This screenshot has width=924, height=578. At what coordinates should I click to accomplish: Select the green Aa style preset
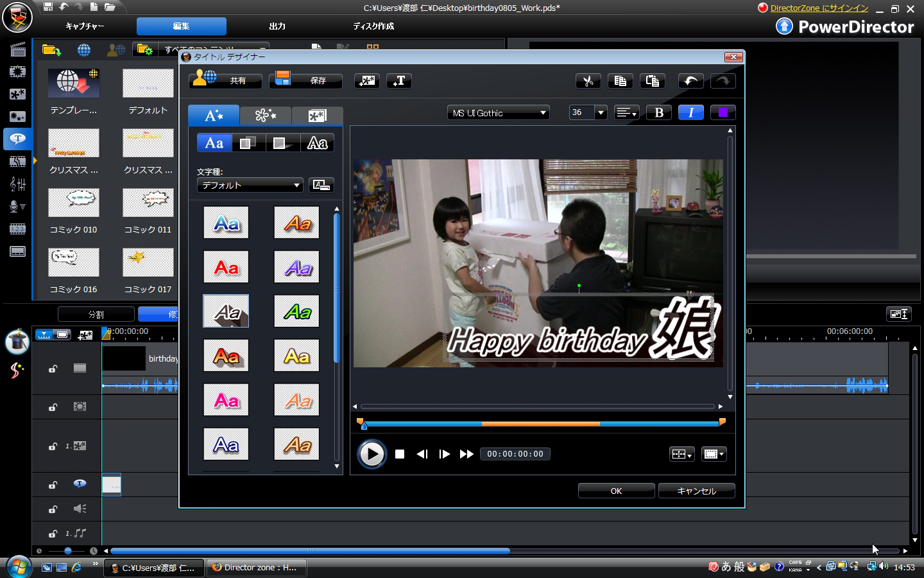(296, 311)
